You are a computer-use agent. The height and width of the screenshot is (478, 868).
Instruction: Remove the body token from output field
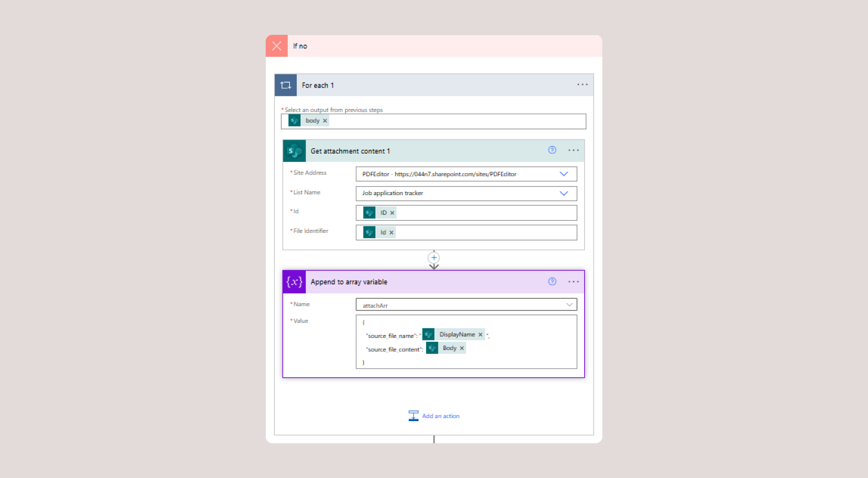pyautogui.click(x=325, y=121)
